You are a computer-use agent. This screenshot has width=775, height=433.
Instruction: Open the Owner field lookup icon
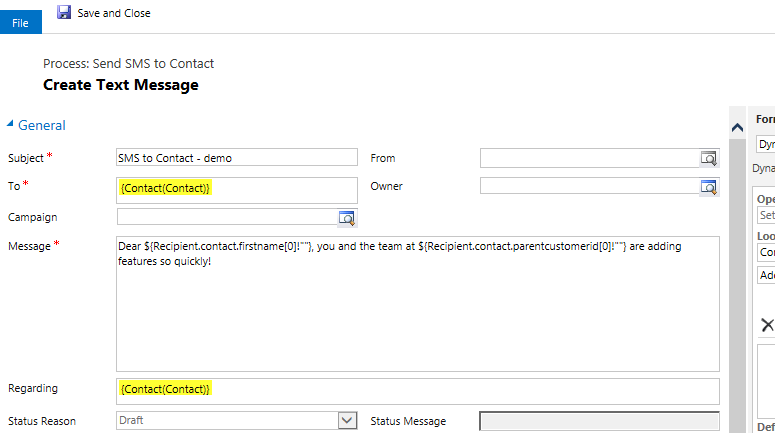pyautogui.click(x=708, y=186)
